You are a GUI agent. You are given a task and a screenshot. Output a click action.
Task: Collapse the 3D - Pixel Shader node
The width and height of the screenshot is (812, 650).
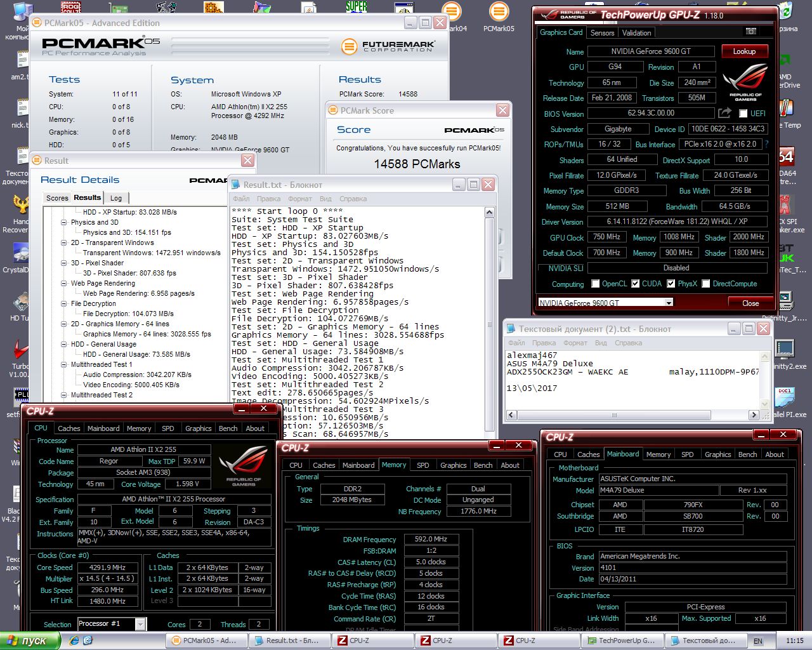pyautogui.click(x=63, y=263)
